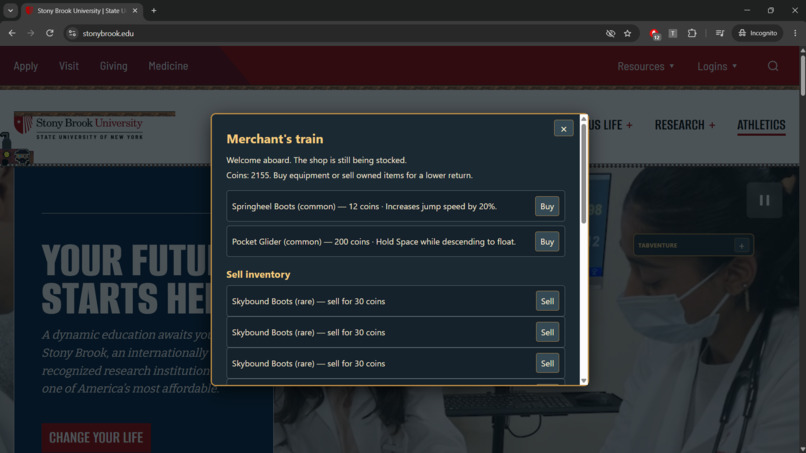Click the Incognito profile indicator

pos(758,33)
